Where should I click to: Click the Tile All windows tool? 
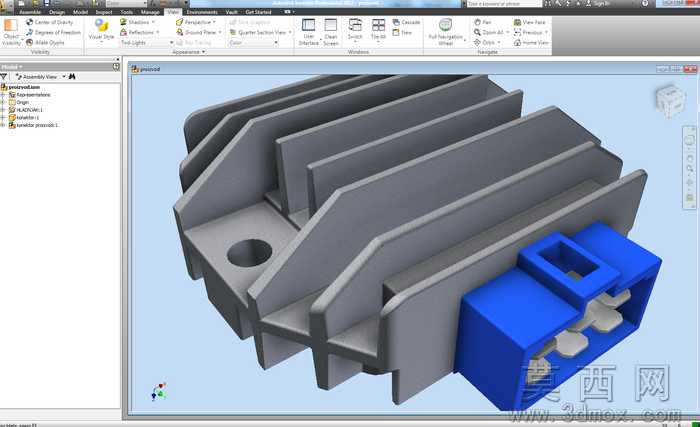(x=378, y=30)
